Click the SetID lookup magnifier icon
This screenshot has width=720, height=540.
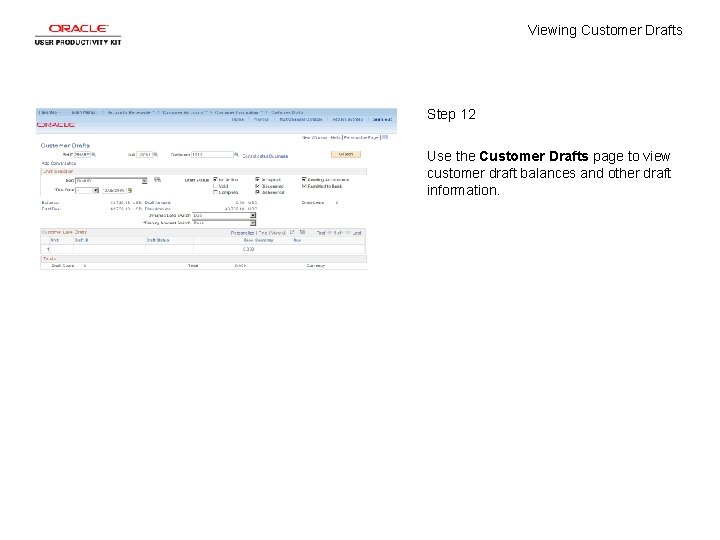click(94, 155)
